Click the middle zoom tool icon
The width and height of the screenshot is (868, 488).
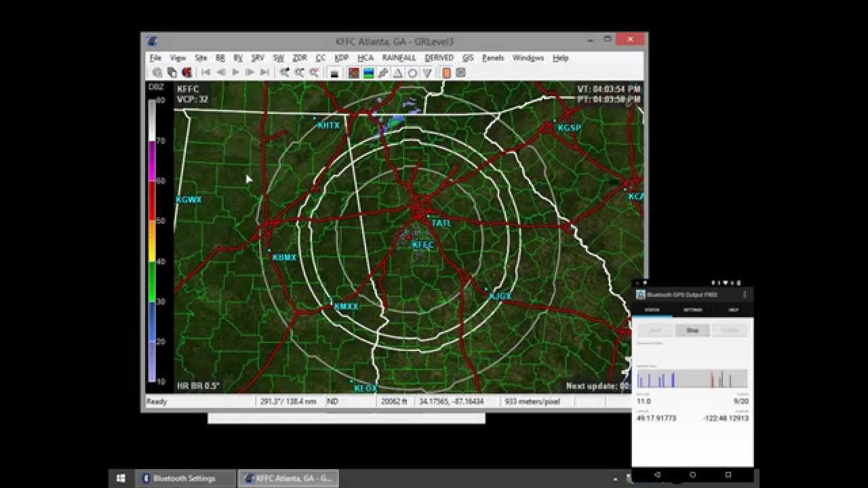pos(300,73)
